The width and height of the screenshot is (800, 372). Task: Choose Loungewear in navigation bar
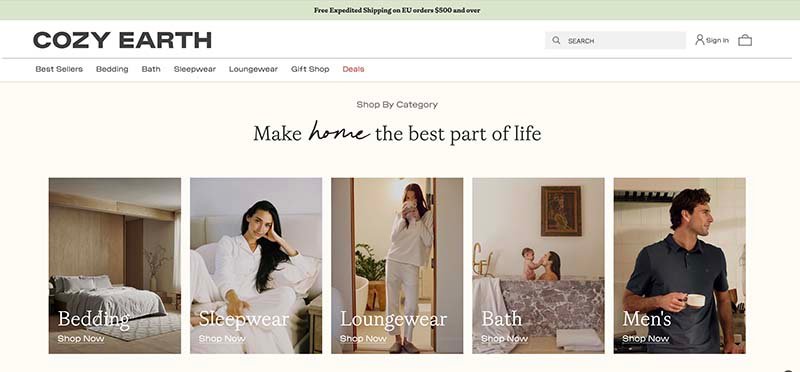254,69
